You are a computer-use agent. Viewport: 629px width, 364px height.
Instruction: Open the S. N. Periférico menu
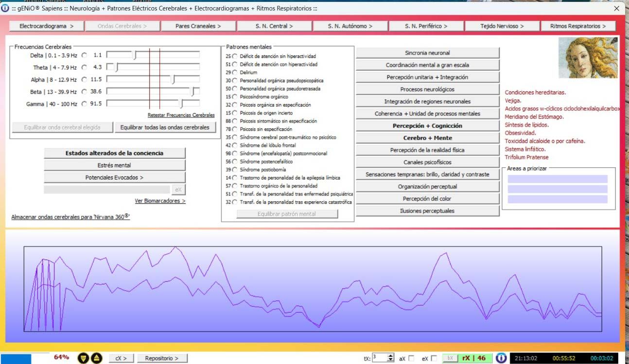tap(426, 26)
